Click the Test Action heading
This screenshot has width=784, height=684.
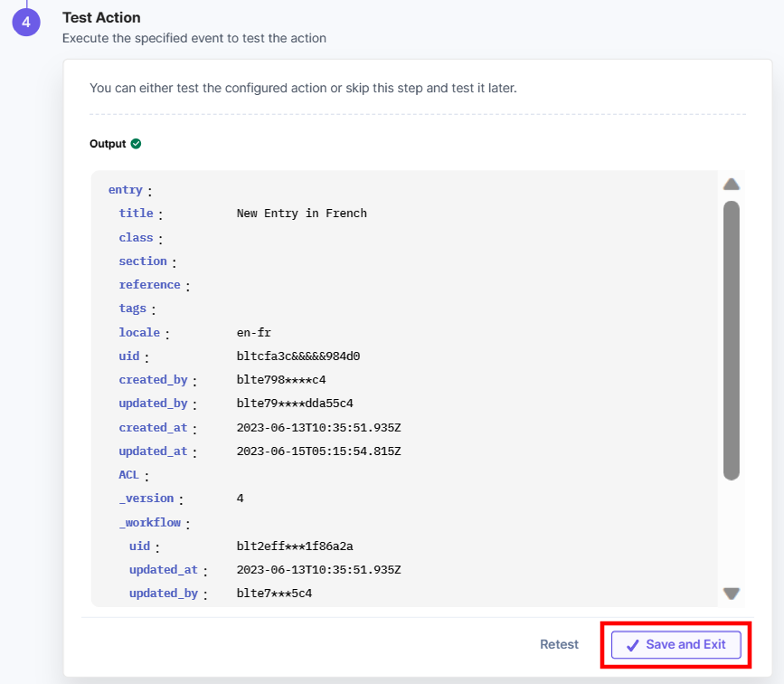[101, 18]
